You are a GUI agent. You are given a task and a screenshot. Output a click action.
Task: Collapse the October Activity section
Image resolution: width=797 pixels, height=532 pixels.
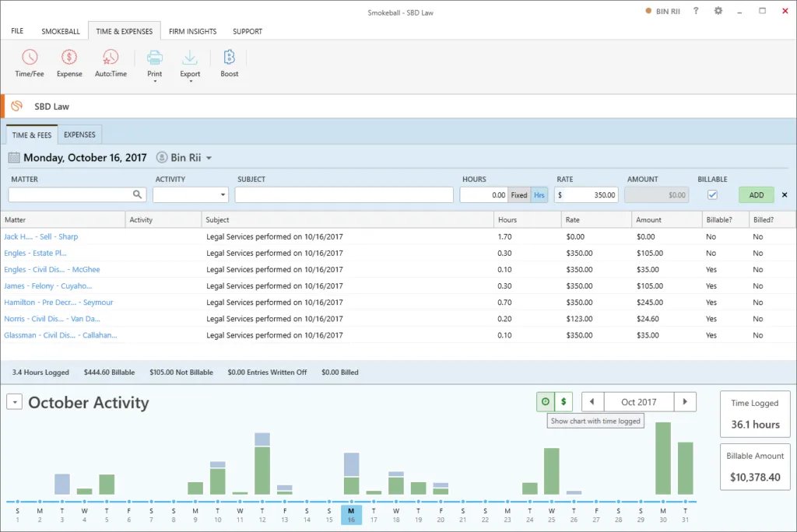click(13, 402)
